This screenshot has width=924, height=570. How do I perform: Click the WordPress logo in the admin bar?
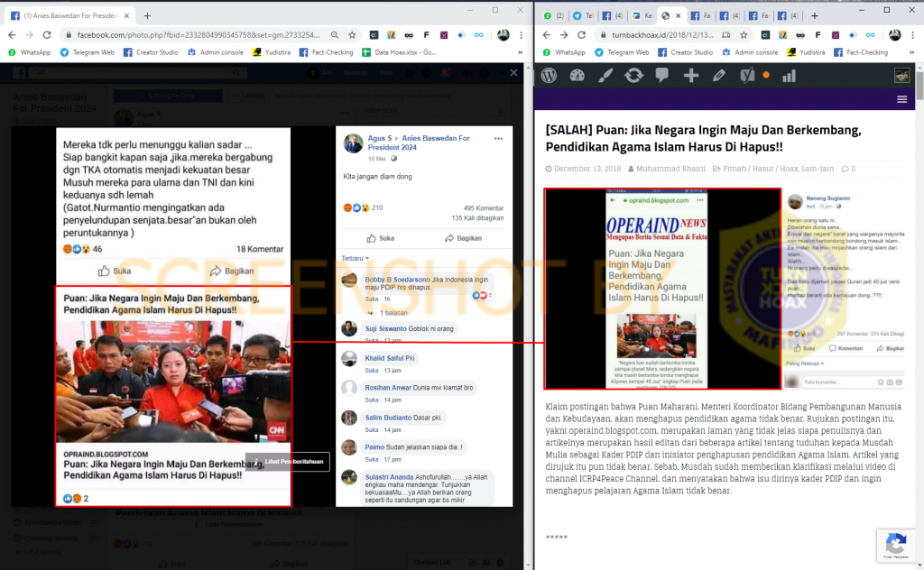pyautogui.click(x=549, y=76)
